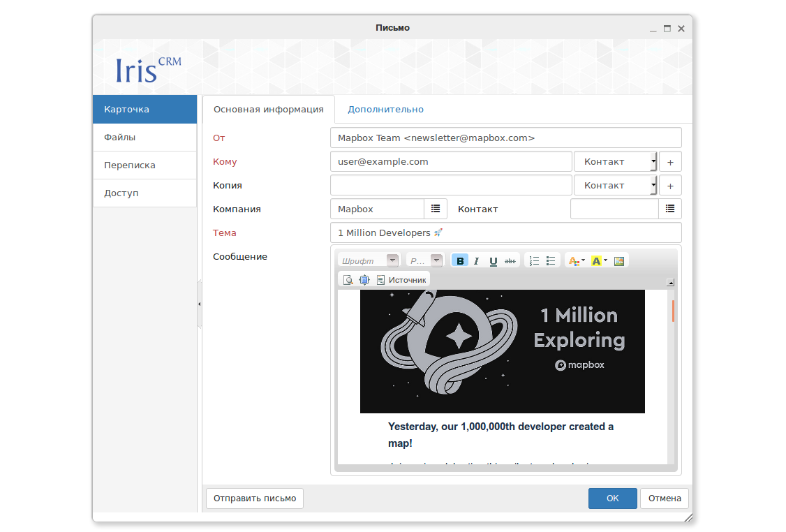Insert an image into the message
This screenshot has height=532, width=786.
(x=619, y=260)
